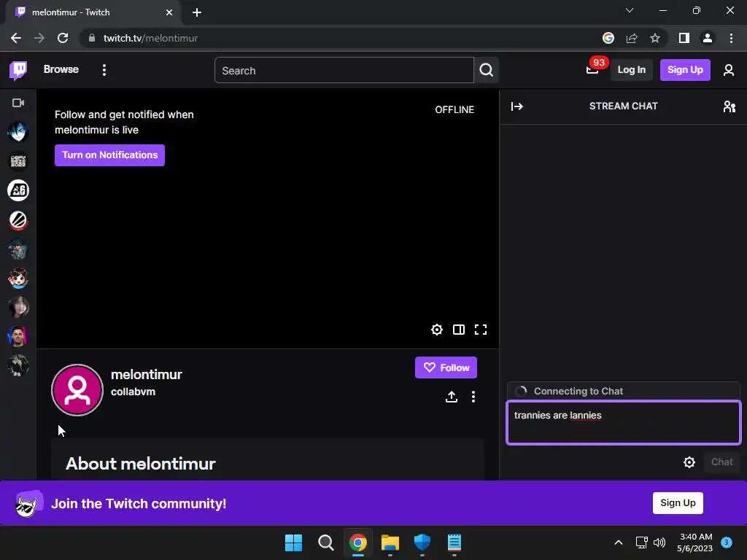Log In to Twitch
The image size is (747, 560).
coord(631,70)
